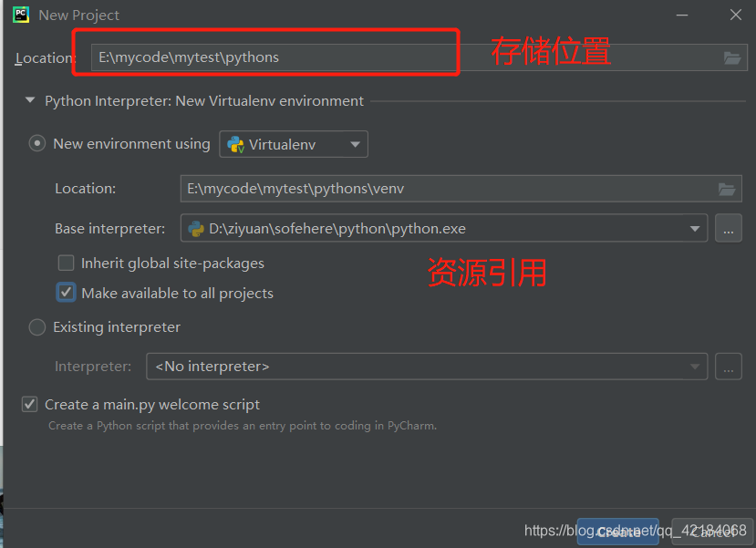This screenshot has width=756, height=548.
Task: Collapse the Python Interpreter section triangle
Action: click(x=30, y=100)
